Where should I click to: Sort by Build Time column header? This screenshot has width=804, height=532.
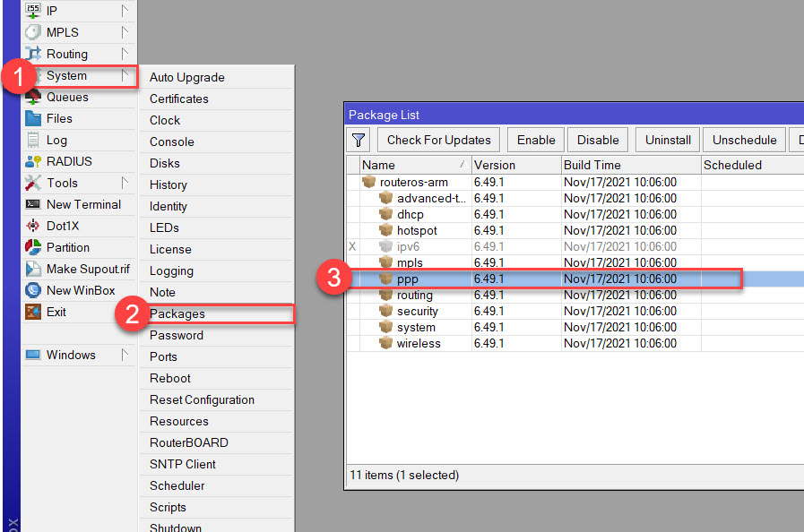[x=631, y=165]
